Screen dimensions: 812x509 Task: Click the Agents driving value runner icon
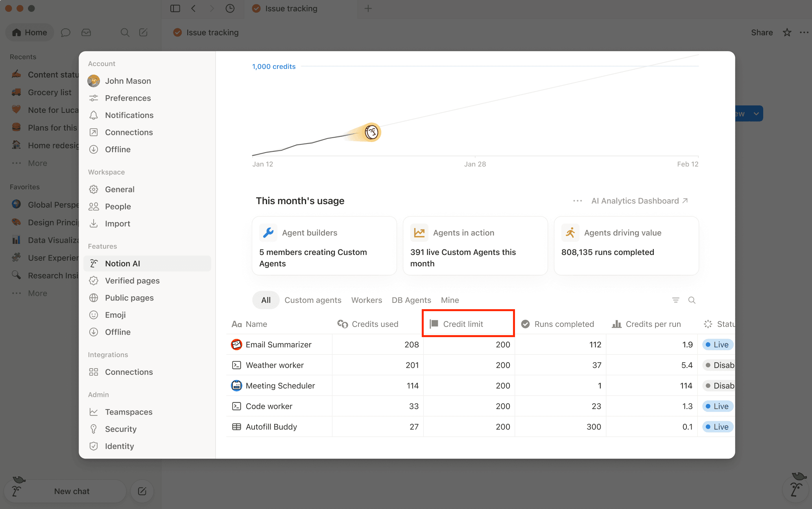coord(570,232)
